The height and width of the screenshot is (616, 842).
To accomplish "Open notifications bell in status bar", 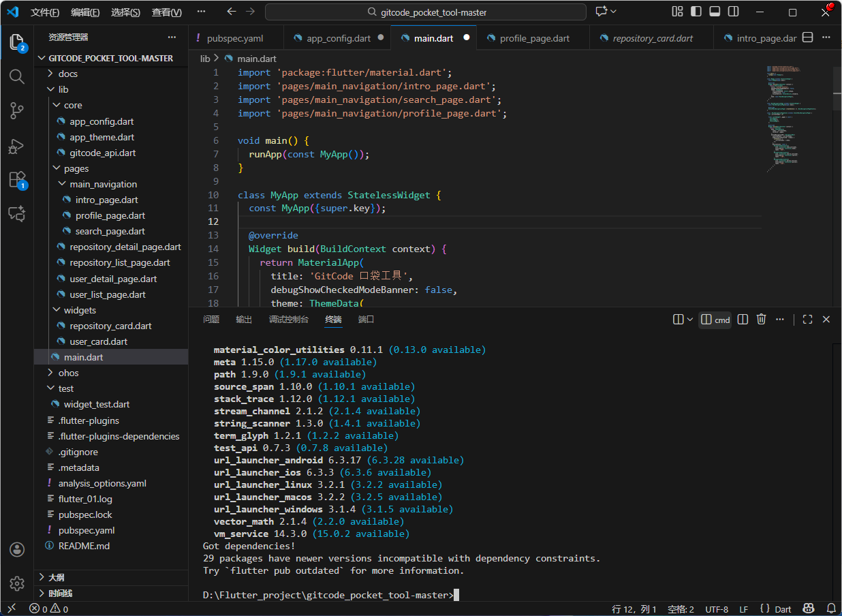I will click(830, 609).
